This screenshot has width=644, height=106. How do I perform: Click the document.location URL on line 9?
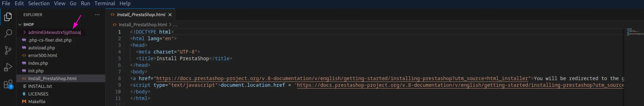coord(460,85)
